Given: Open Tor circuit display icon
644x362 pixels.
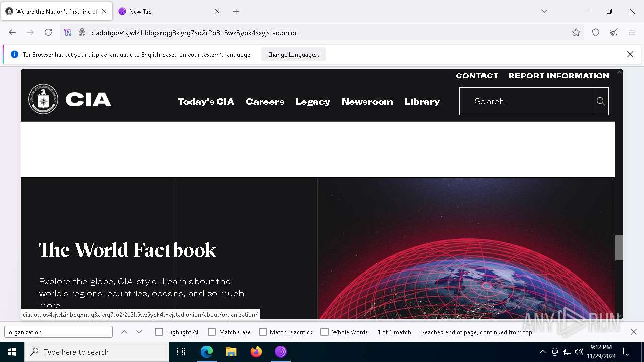Looking at the screenshot, I should click(68, 32).
